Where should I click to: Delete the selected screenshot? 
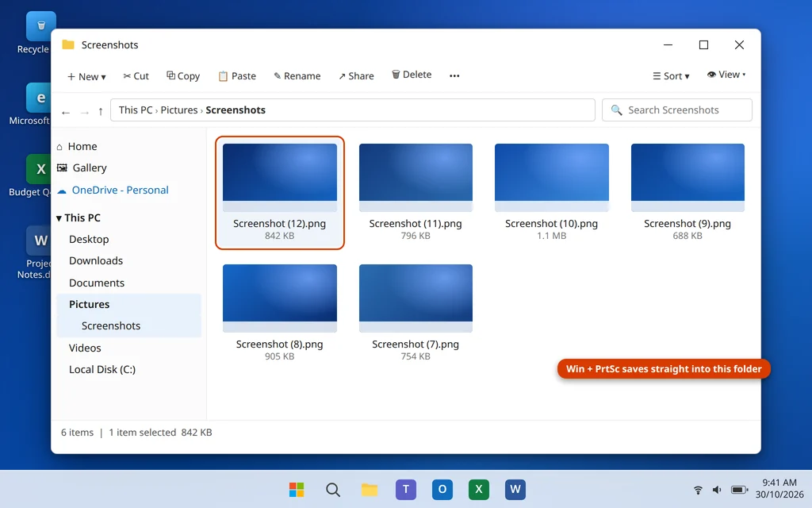coord(412,75)
